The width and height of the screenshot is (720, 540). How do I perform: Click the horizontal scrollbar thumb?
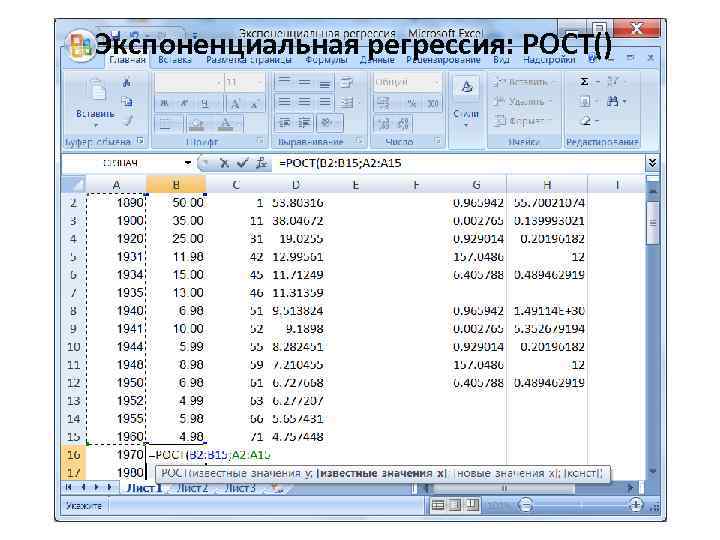tap(505, 488)
